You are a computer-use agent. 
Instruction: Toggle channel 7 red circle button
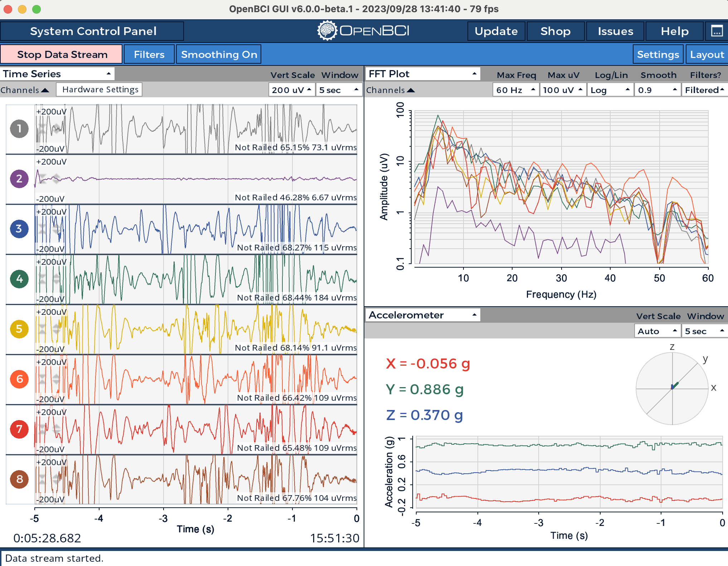pos(19,429)
